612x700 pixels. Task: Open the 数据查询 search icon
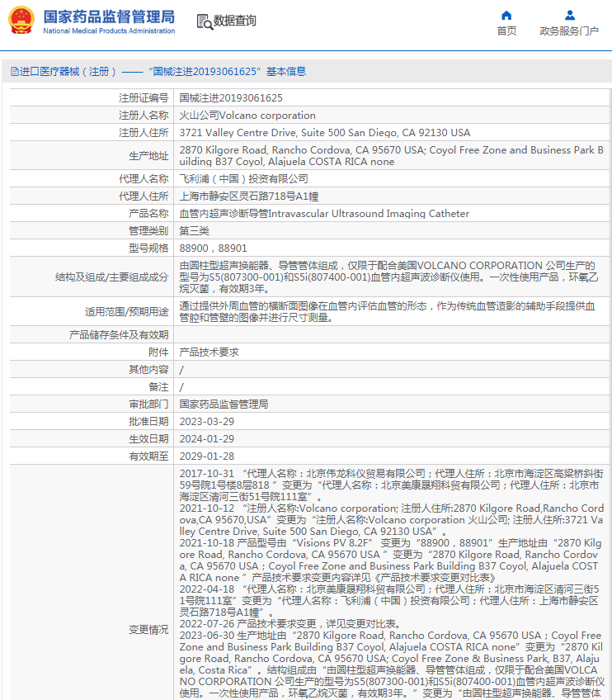(x=205, y=21)
